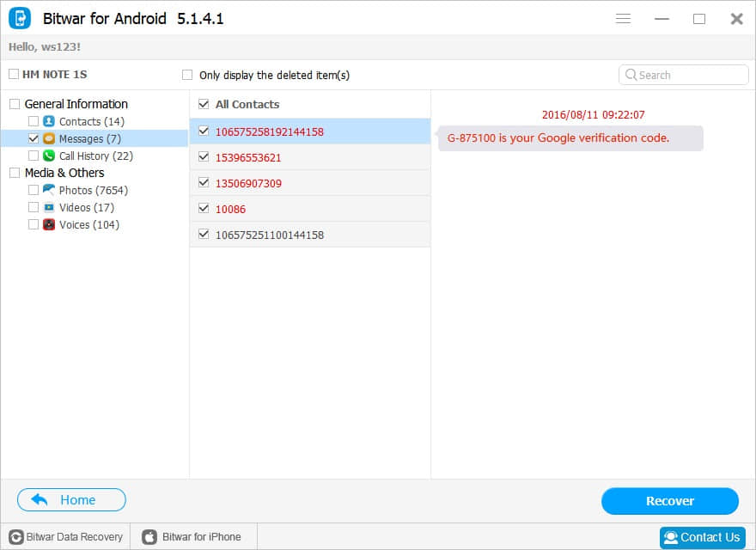
Task: Select the Call History (22) category
Action: tap(96, 156)
